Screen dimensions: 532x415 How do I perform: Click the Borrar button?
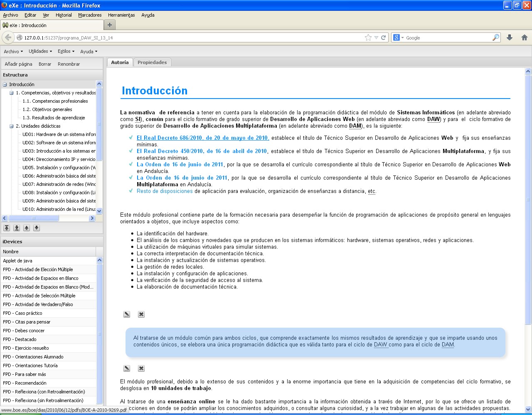pyautogui.click(x=45, y=64)
